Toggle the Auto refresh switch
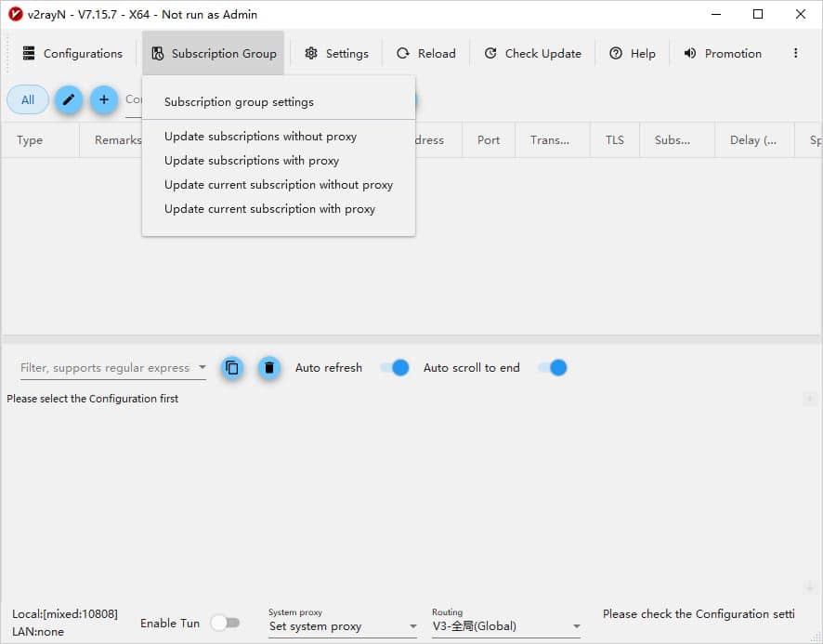Viewport: 823px width, 644px height. click(x=395, y=368)
